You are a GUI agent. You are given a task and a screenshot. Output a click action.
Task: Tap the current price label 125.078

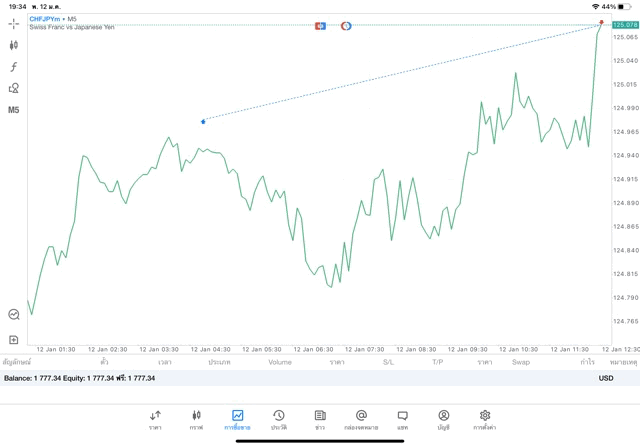[625, 25]
